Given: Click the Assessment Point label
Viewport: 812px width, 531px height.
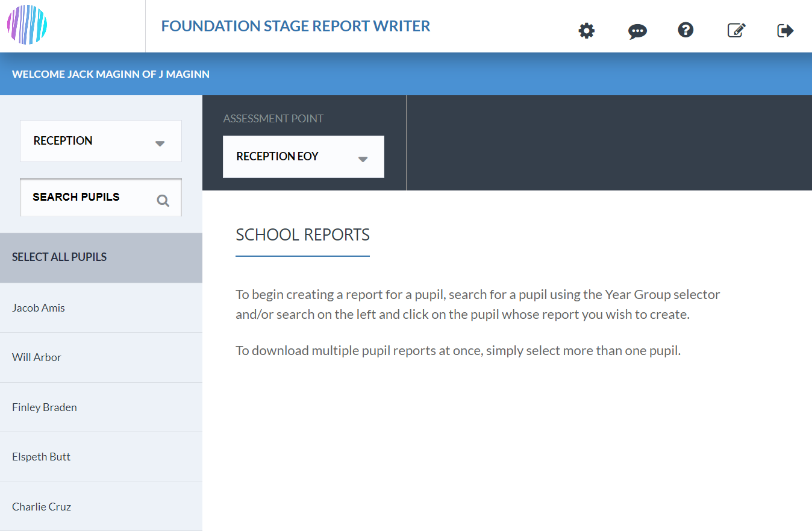Looking at the screenshot, I should point(273,119).
